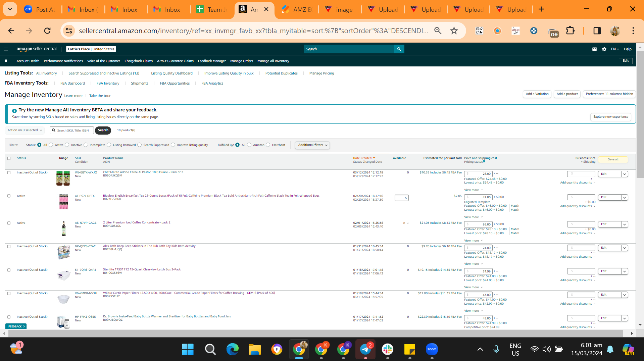This screenshot has width=644, height=361.
Task: Click the bookmark flag icon in favorites bar
Action: coord(6,61)
